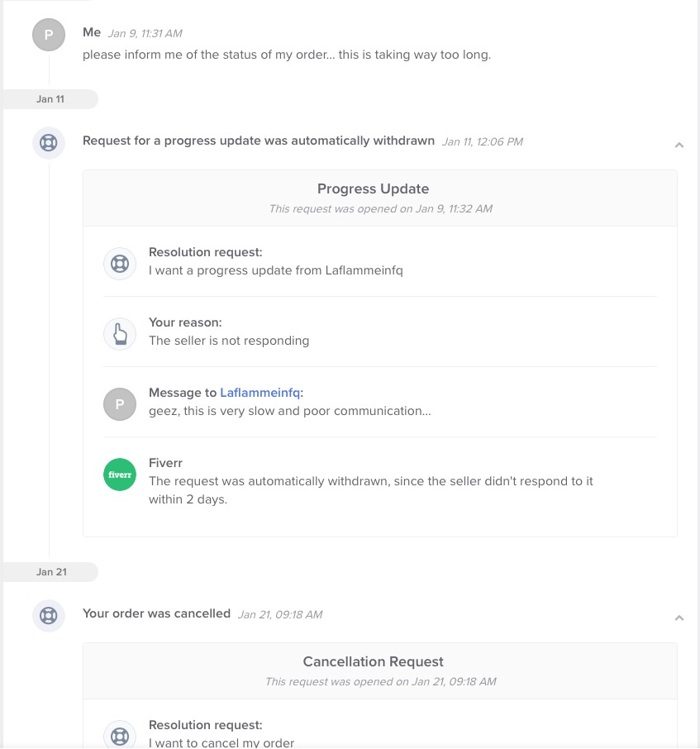Click the message about order status taking too long
This screenshot has height=749, width=700.
[x=287, y=55]
